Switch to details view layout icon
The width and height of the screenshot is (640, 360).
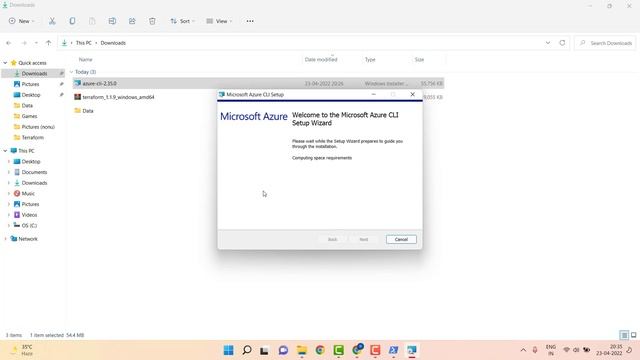(x=624, y=335)
